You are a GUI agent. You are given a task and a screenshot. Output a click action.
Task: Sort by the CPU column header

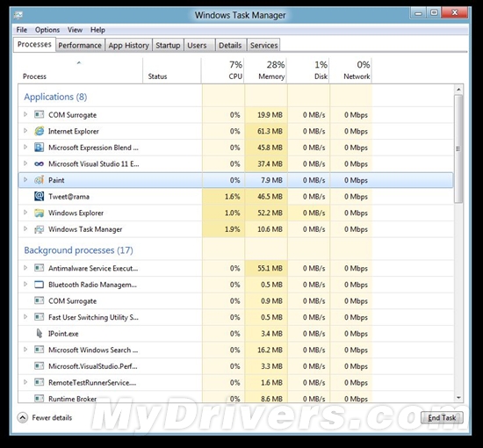pyautogui.click(x=223, y=70)
